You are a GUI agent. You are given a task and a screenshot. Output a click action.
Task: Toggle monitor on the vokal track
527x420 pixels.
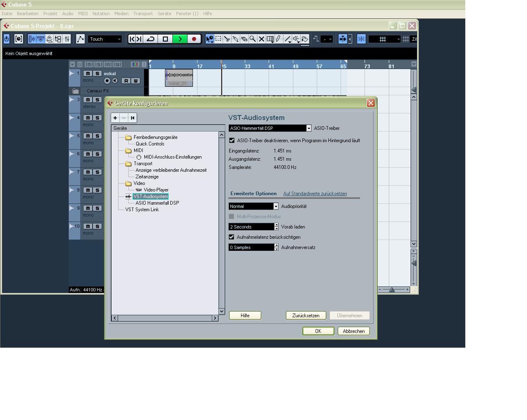coord(115,81)
